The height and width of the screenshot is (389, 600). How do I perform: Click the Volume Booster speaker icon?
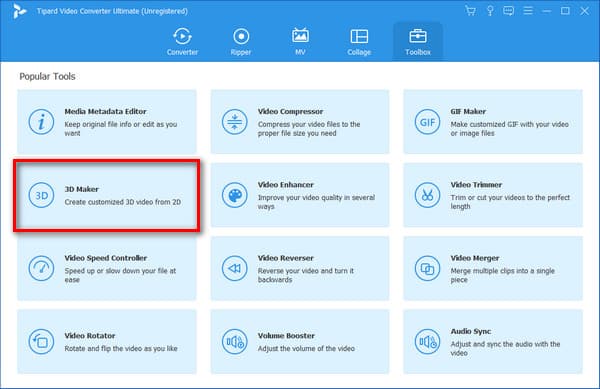point(234,342)
